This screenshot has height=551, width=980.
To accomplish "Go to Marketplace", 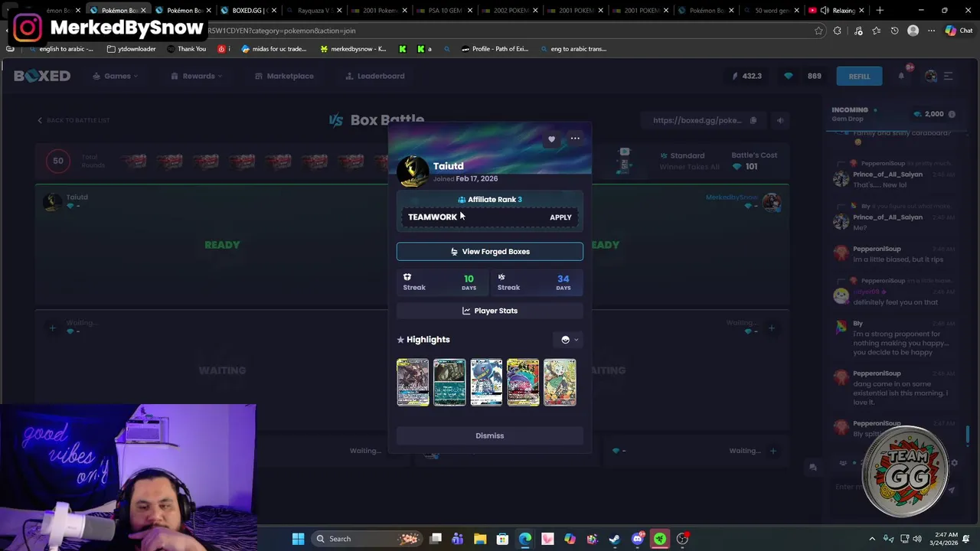I will pos(284,76).
